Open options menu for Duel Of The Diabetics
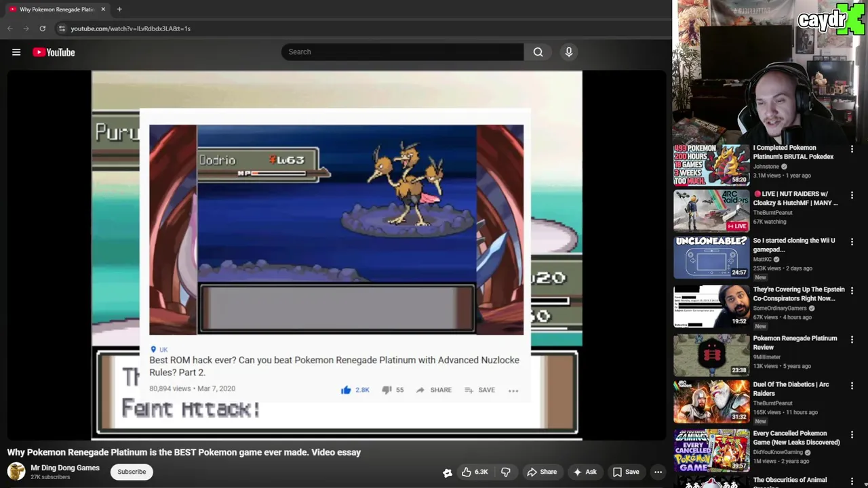Image resolution: width=868 pixels, height=488 pixels. [852, 386]
